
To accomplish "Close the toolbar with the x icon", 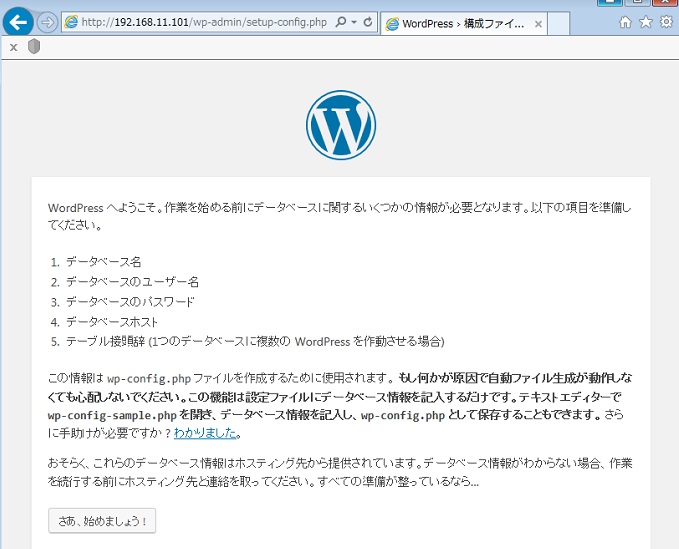I will point(13,47).
